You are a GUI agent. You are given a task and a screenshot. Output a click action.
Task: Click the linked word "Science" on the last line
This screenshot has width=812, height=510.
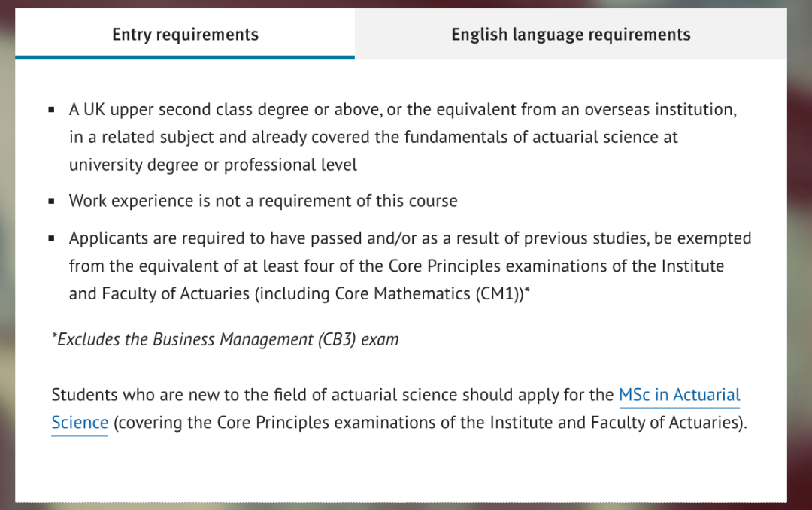80,423
